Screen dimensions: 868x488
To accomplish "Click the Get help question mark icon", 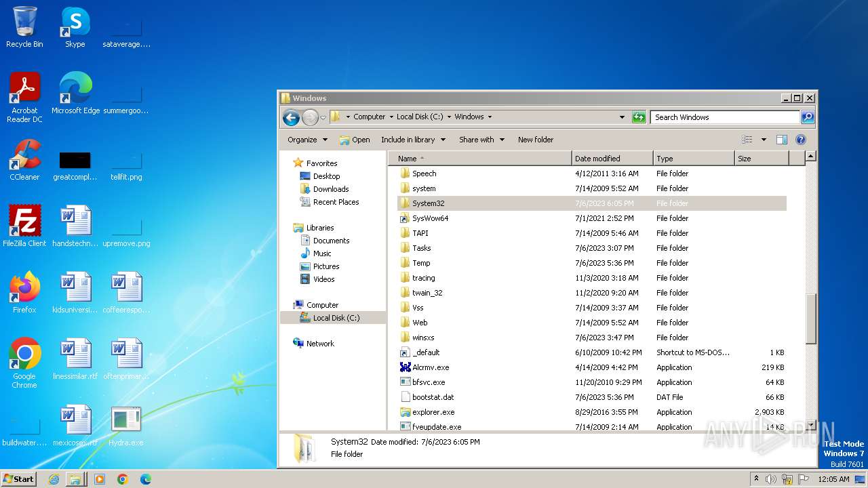I will 801,140.
